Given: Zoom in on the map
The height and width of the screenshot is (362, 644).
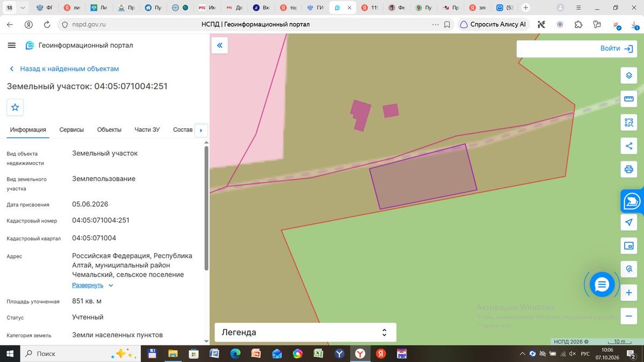Looking at the screenshot, I should click(628, 293).
